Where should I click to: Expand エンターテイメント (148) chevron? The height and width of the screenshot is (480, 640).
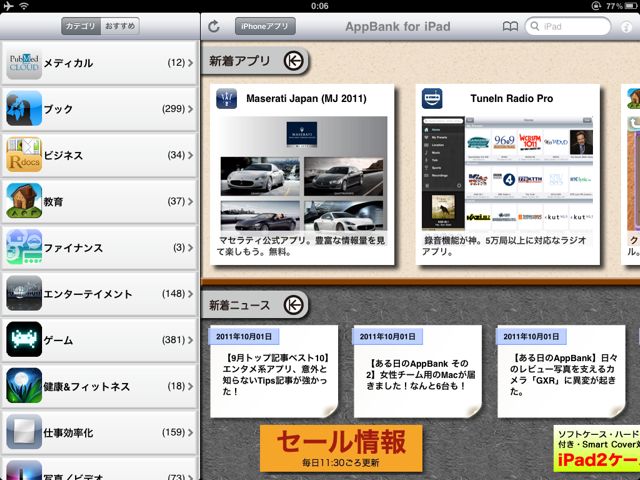[191, 293]
